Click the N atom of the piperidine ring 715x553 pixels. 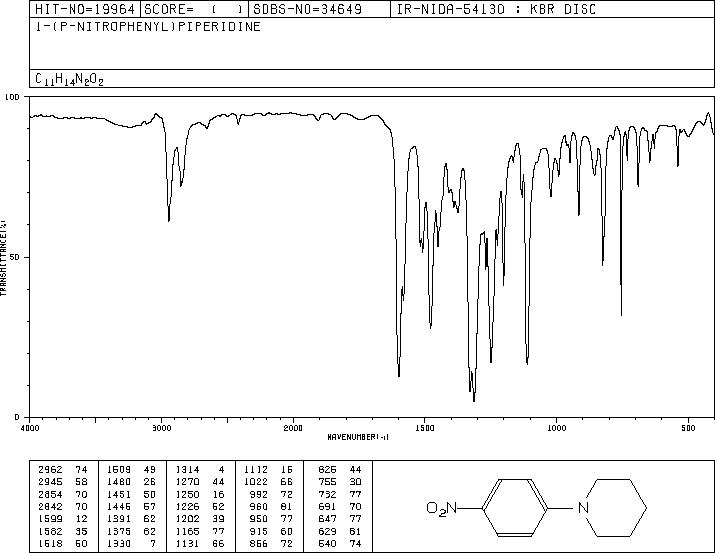(583, 507)
